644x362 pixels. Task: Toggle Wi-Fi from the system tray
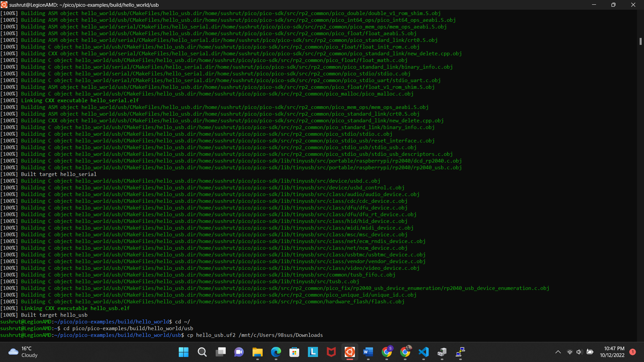570,352
